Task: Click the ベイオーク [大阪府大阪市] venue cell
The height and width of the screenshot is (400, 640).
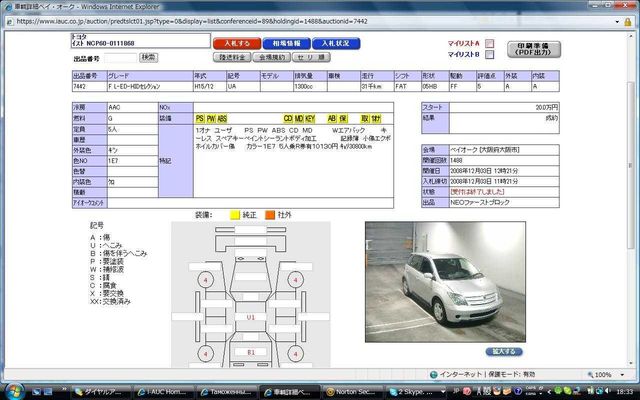Action: coord(504,149)
